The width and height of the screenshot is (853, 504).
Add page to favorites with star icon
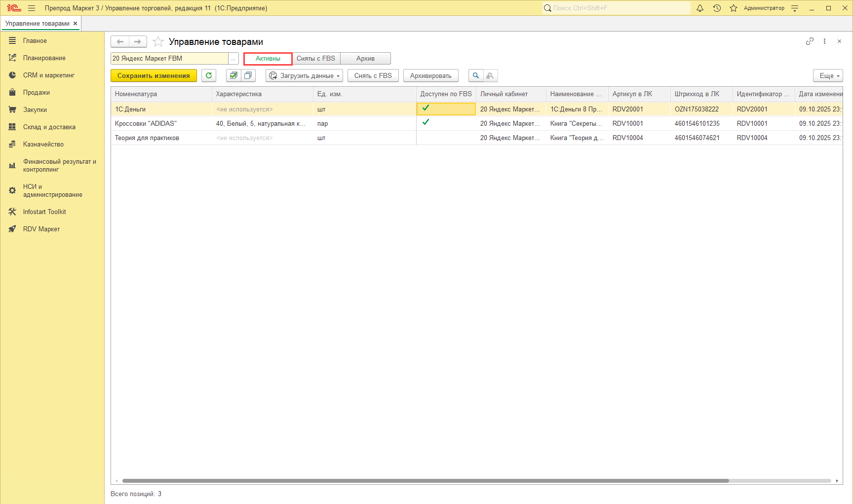pyautogui.click(x=158, y=42)
